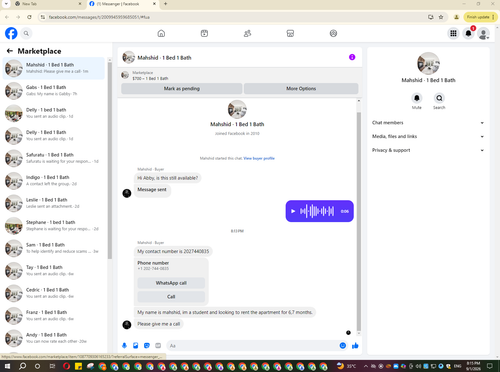Open the account profile avatar menu
This screenshot has height=372, width=500.
tap(483, 33)
